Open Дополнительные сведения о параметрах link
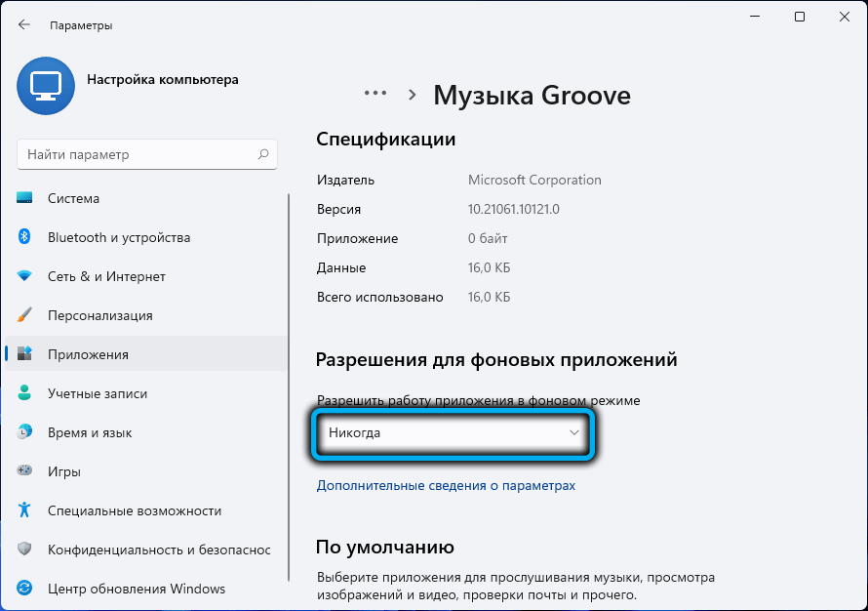The image size is (868, 611). [446, 485]
